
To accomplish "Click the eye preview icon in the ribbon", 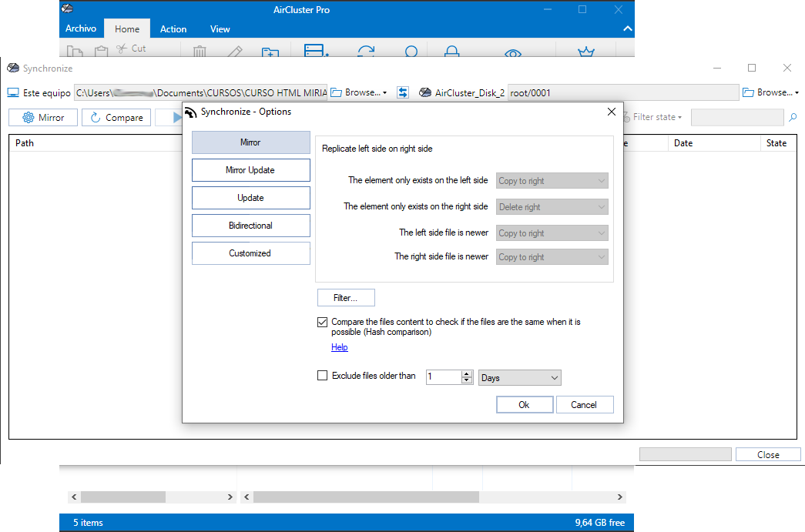I will pyautogui.click(x=512, y=52).
